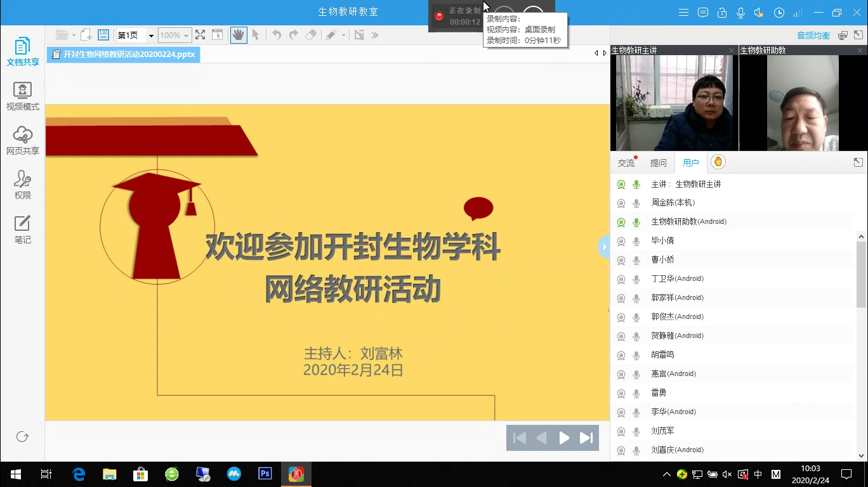868x487 pixels.
Task: Click the fullscreen fit icon in toolbar
Action: pos(200,36)
